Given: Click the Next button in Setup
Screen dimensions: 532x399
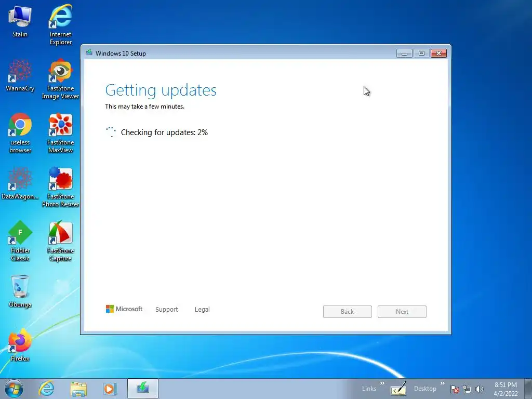Looking at the screenshot, I should pyautogui.click(x=402, y=312).
